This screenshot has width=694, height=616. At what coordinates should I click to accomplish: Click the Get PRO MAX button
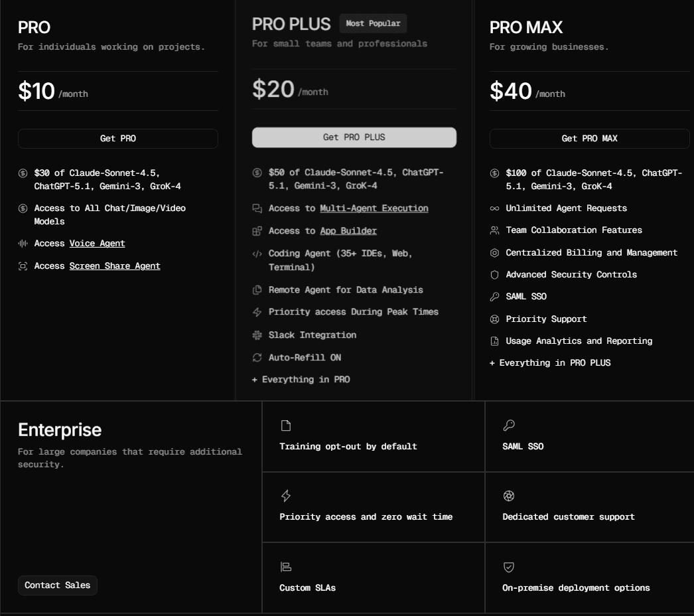point(590,138)
